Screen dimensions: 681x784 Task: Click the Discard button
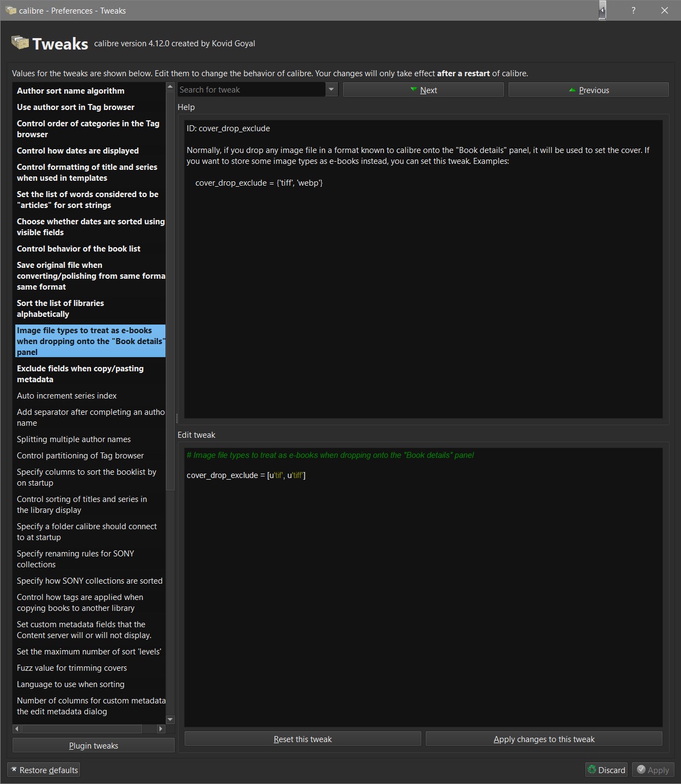(606, 770)
